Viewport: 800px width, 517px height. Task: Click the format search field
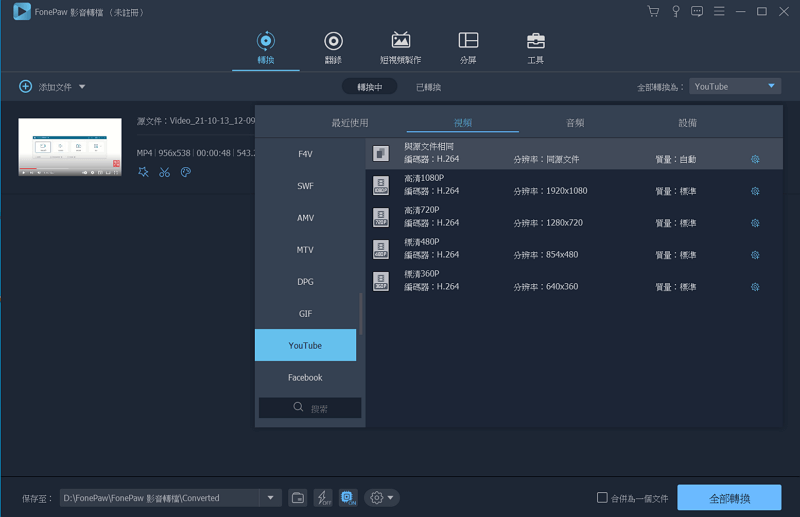(310, 408)
